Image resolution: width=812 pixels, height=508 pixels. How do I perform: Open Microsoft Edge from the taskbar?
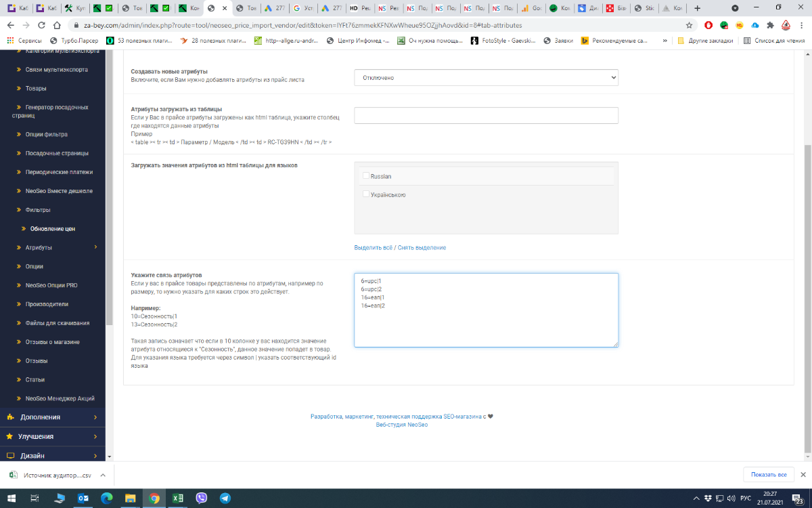pyautogui.click(x=107, y=498)
